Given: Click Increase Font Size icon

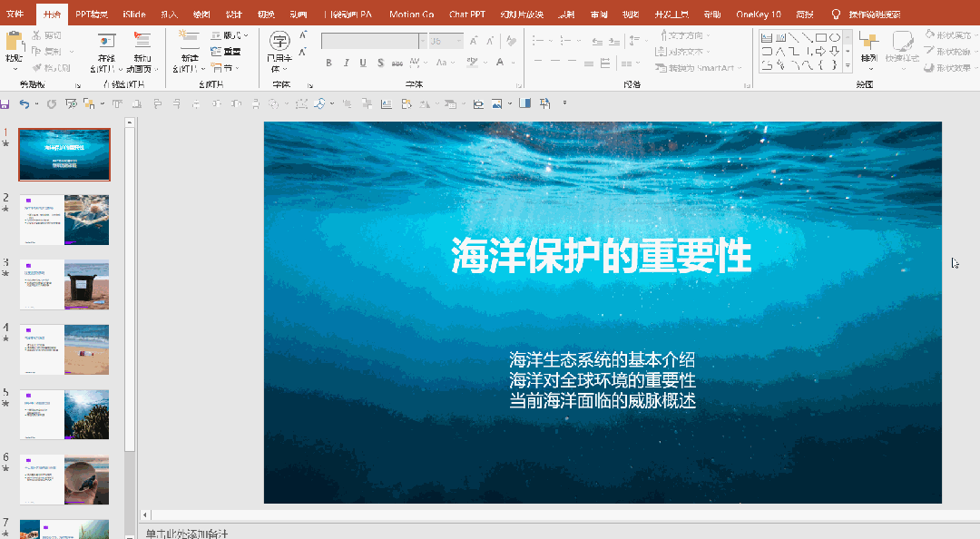Looking at the screenshot, I should point(474,41).
